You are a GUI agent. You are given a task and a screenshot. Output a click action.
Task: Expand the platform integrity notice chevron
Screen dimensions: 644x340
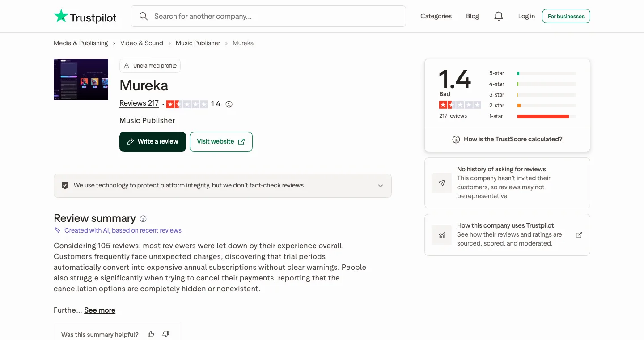381,186
